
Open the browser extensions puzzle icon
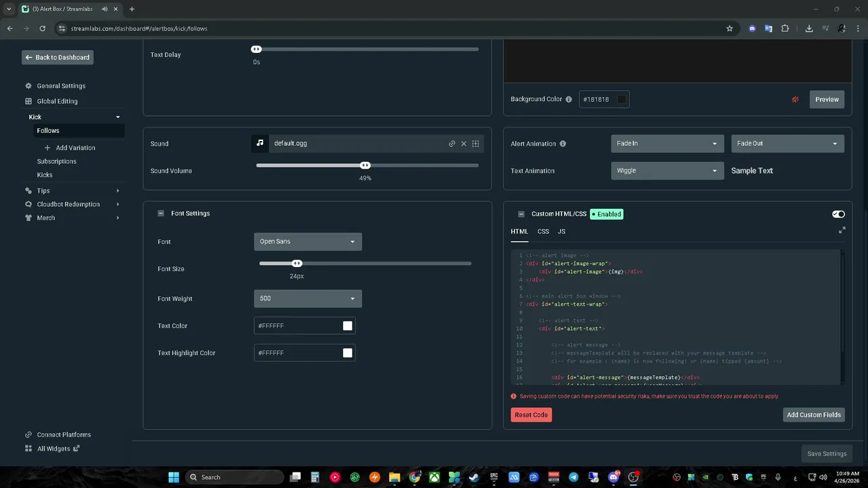[x=785, y=28]
